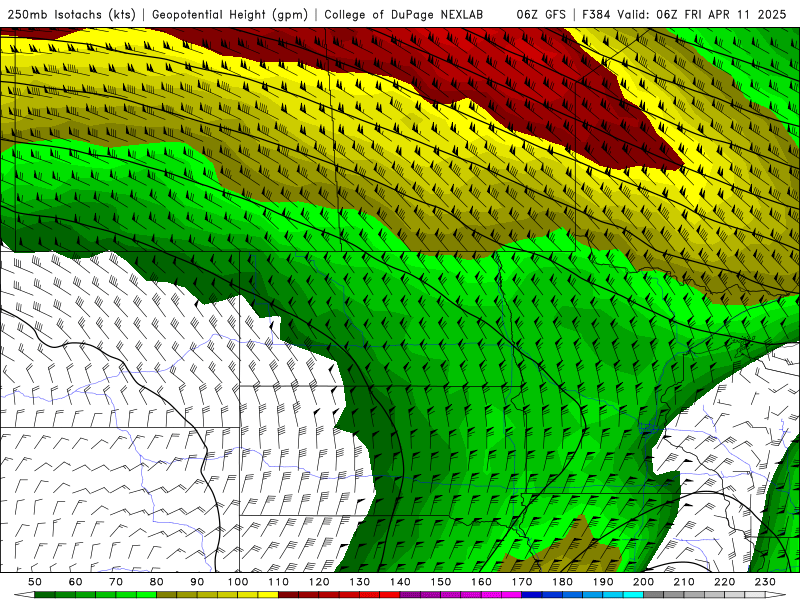The height and width of the screenshot is (600, 800).
Task: Click the '130' legend value
Action: (360, 582)
